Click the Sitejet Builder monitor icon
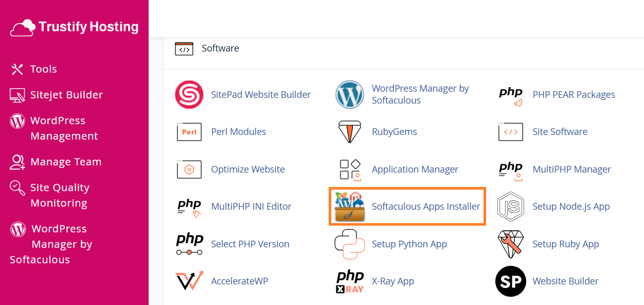The height and width of the screenshot is (305, 644). (x=17, y=95)
